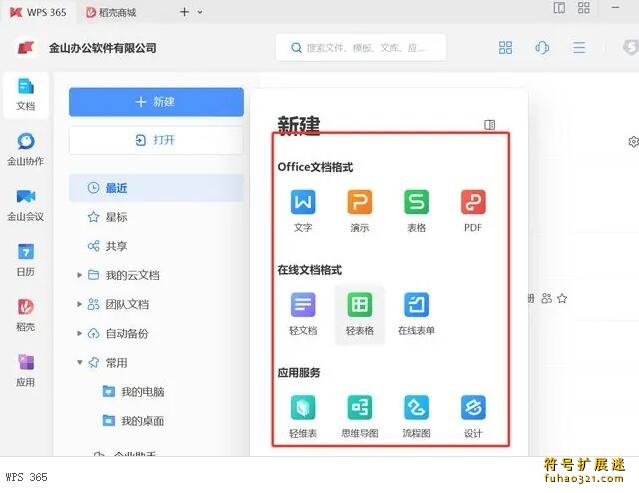Screen dimensions: 639x493
Task: Create a new 思维导图 mind map
Action: coord(359,416)
